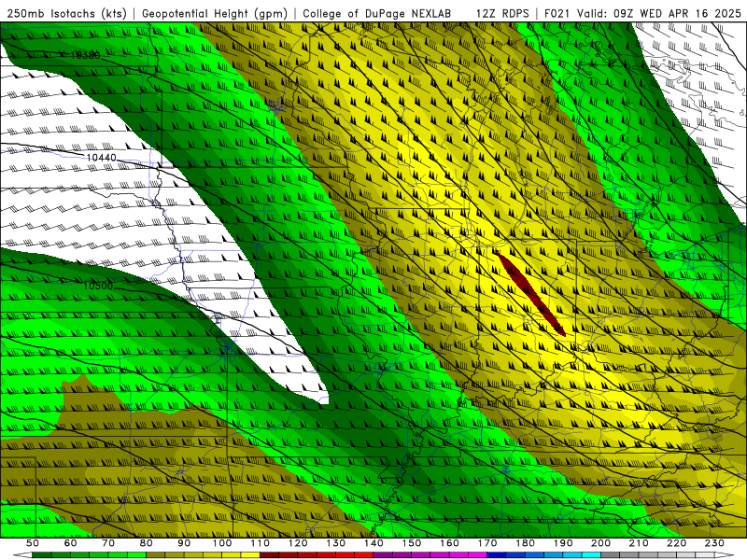This screenshot has width=747, height=560.
Task: Click the '100' color scale label
Action: (x=222, y=543)
